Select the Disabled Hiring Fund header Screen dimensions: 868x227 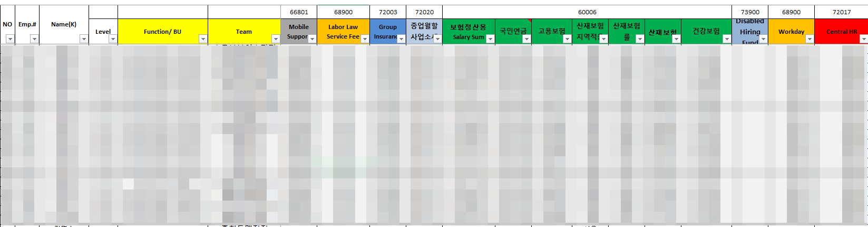tap(750, 32)
